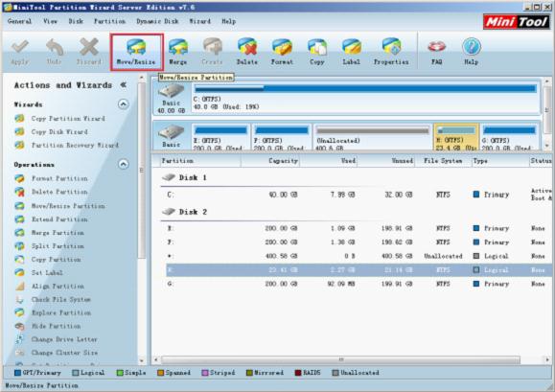Click the Copy toolbar icon
This screenshot has height=392, width=555.
[x=317, y=52]
